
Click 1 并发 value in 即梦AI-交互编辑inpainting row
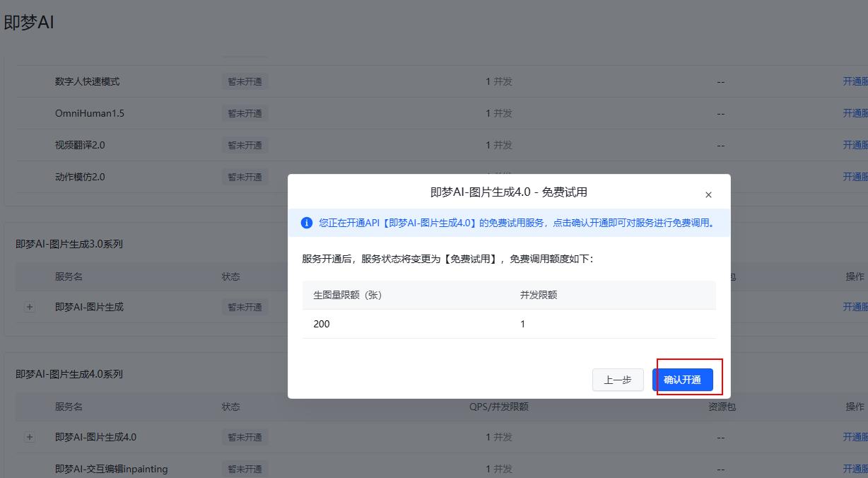(499, 469)
